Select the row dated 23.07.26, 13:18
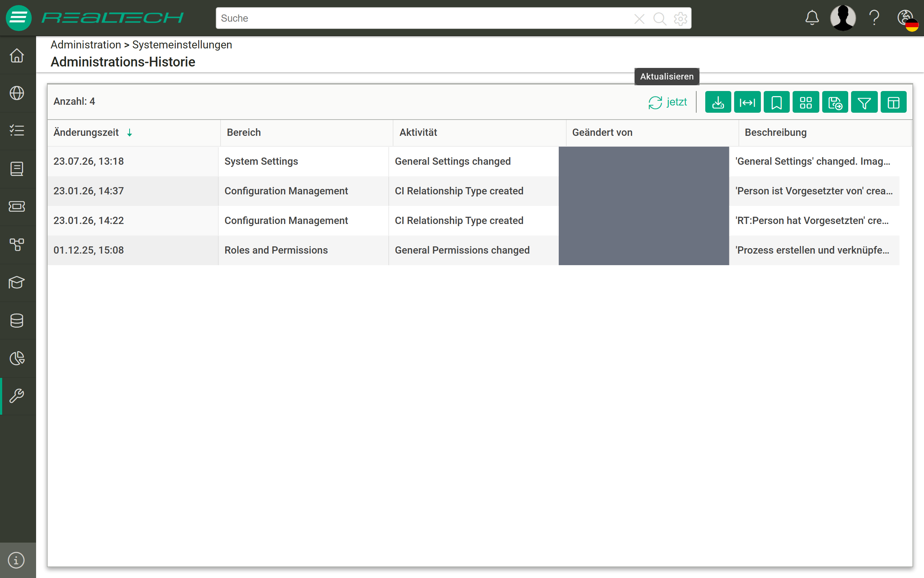924x578 pixels. click(x=474, y=161)
